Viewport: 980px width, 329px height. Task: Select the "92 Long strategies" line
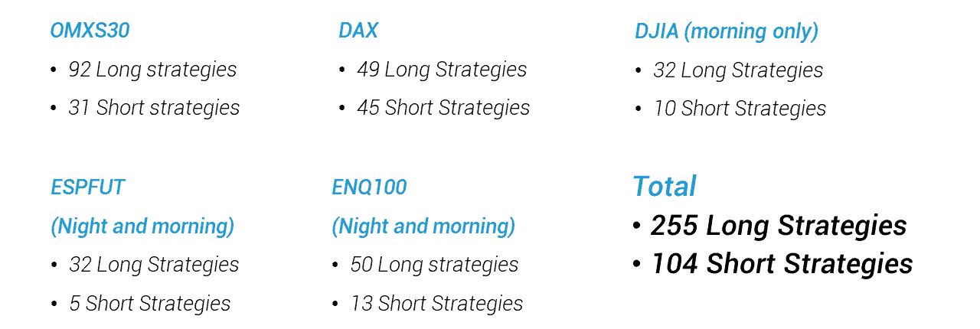pos(152,70)
